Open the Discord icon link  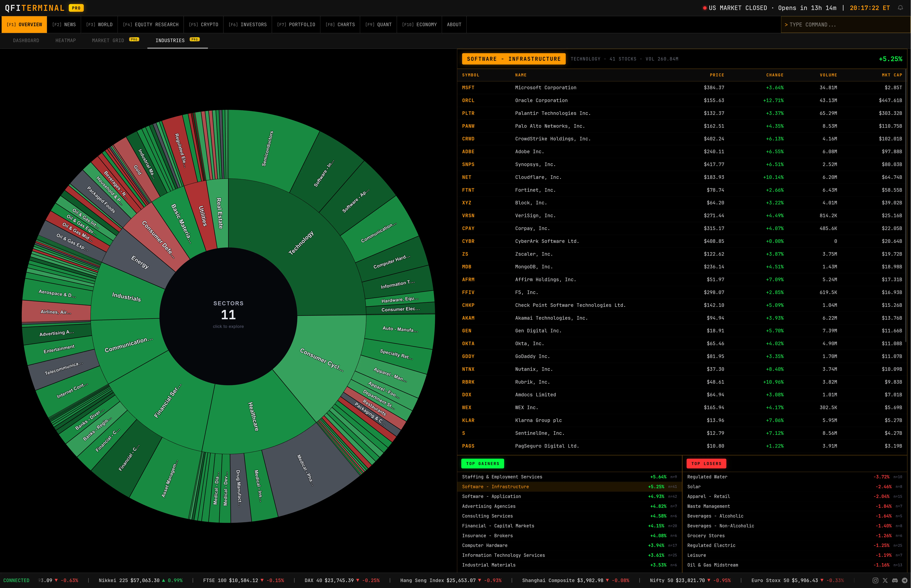(895, 580)
